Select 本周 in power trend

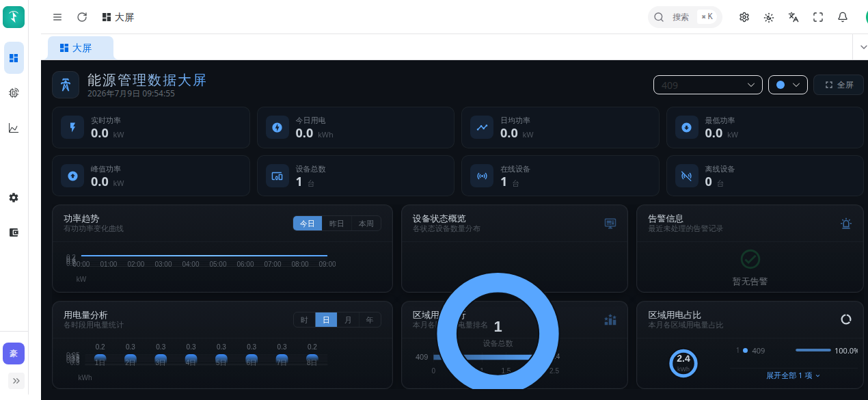[x=366, y=224]
